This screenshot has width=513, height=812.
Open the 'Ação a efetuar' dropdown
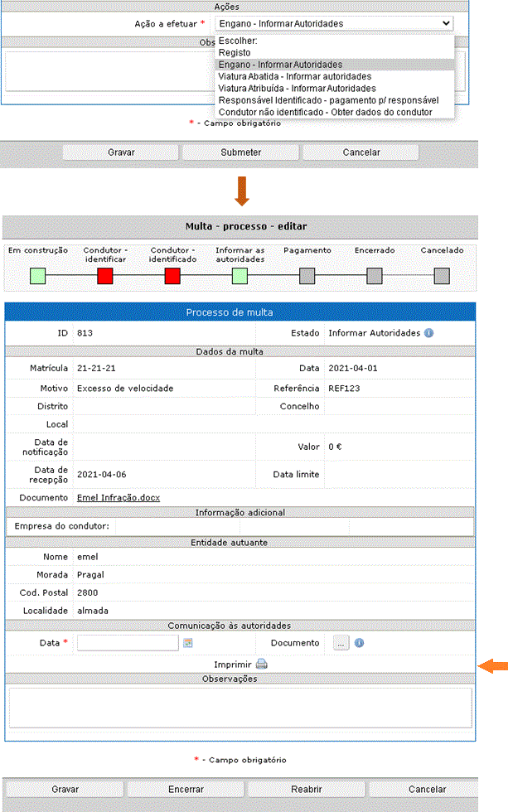[334, 23]
